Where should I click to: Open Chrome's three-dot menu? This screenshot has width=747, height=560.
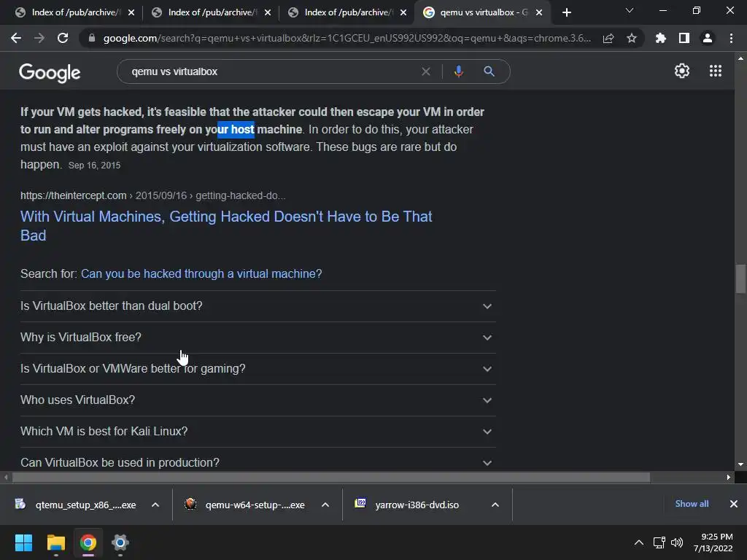(x=731, y=38)
